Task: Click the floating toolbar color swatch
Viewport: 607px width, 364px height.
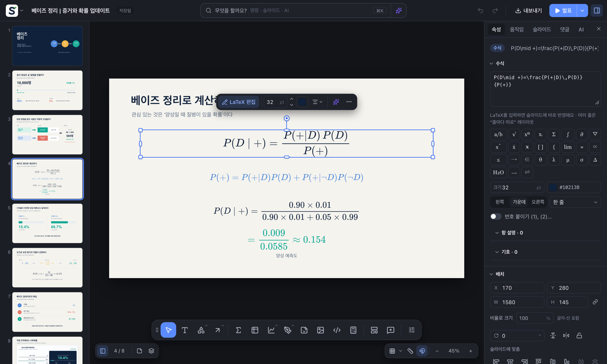Action: 302,102
